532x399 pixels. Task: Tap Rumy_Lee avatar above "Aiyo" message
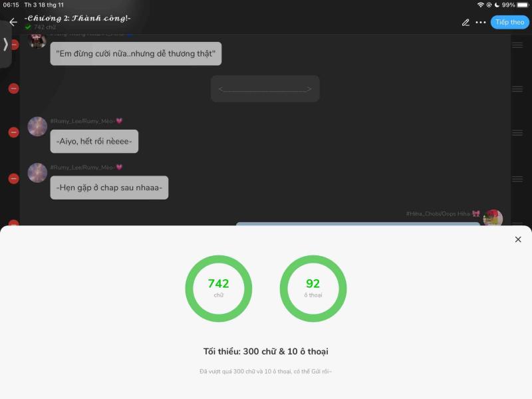(37, 126)
